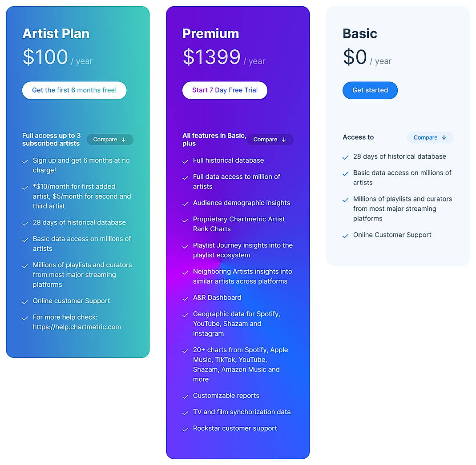
Task: Open the help.chartmetric.com support link
Action: point(77,327)
